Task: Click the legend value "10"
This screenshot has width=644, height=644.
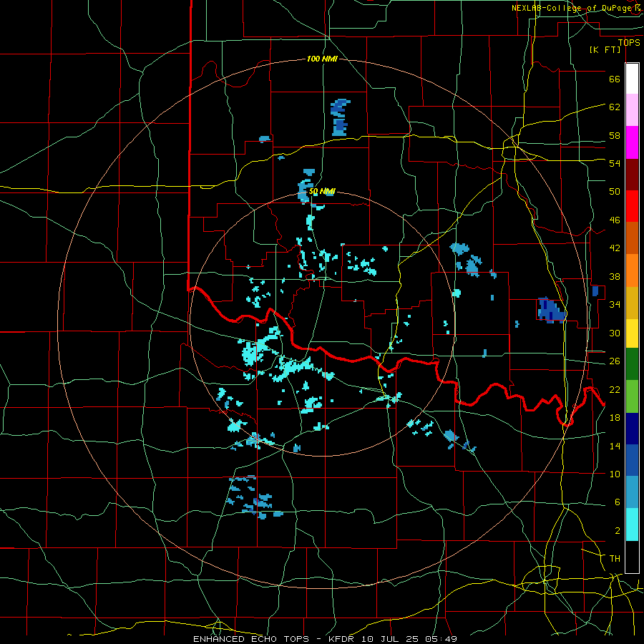Action: pos(615,474)
